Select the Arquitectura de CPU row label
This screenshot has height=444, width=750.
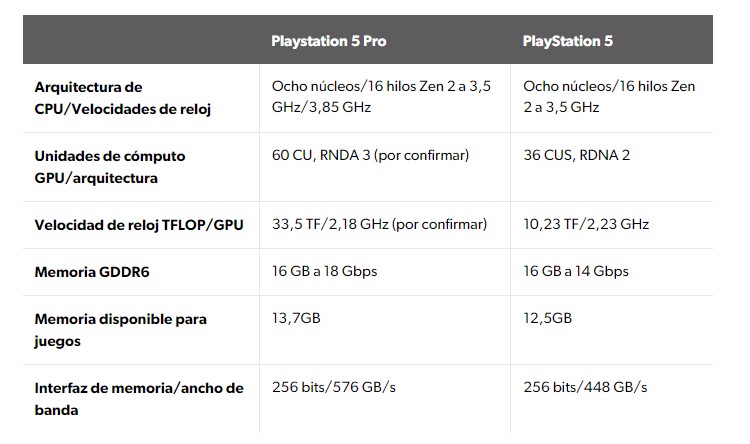[x=122, y=98]
